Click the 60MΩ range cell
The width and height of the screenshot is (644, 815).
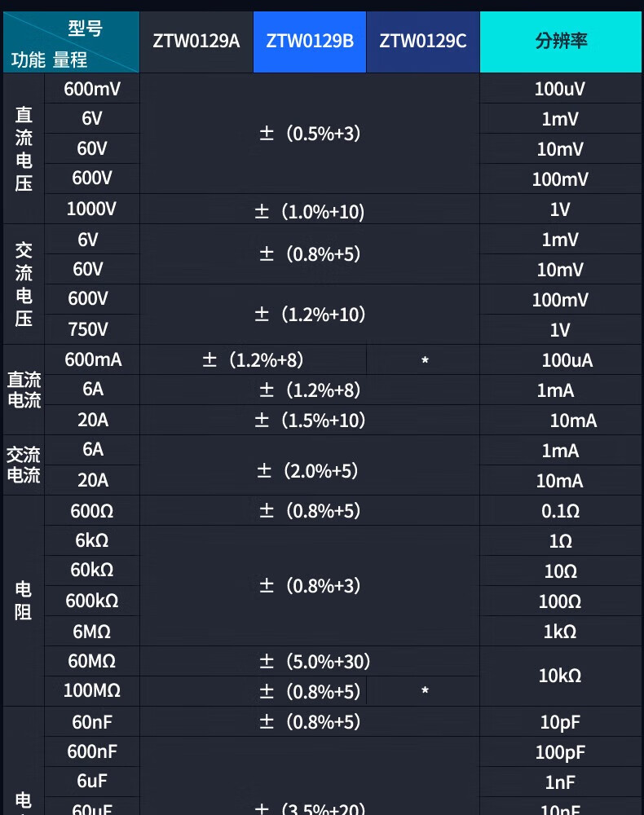pyautogui.click(x=91, y=660)
